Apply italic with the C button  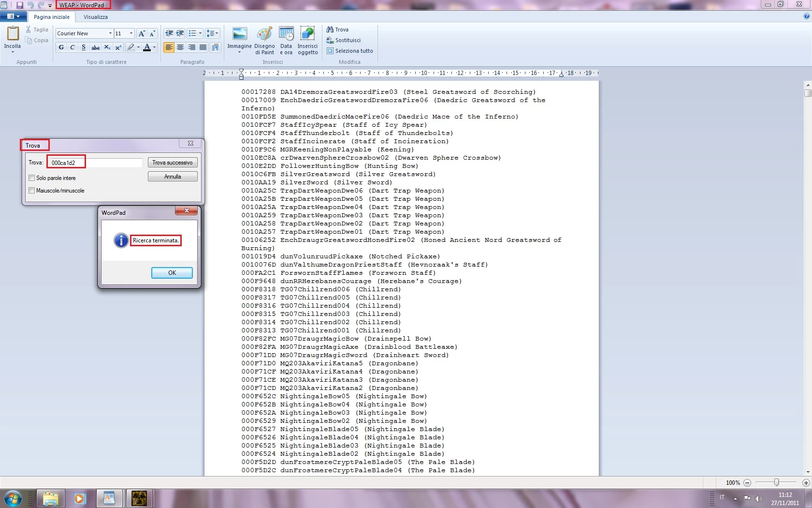click(x=72, y=47)
